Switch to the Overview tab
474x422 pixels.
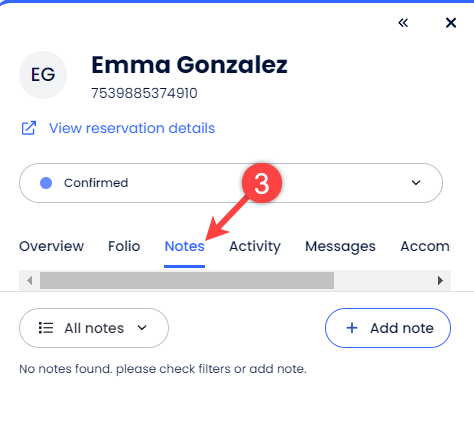[52, 246]
